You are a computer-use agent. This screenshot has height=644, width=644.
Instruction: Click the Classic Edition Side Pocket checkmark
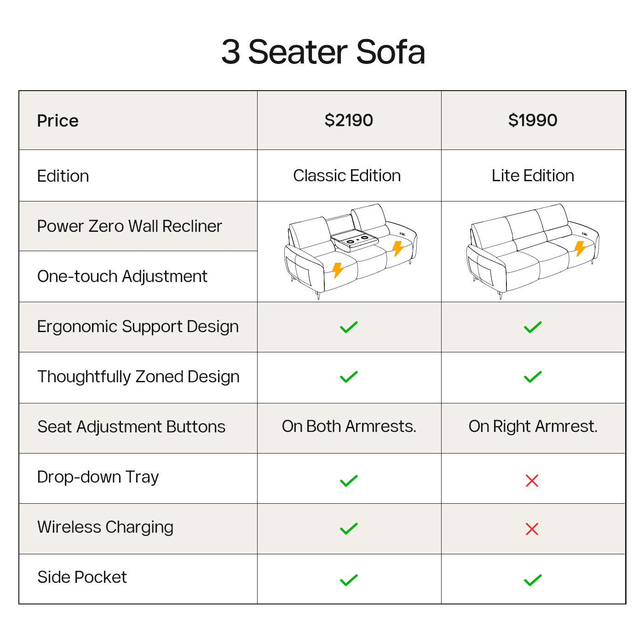tap(349, 580)
